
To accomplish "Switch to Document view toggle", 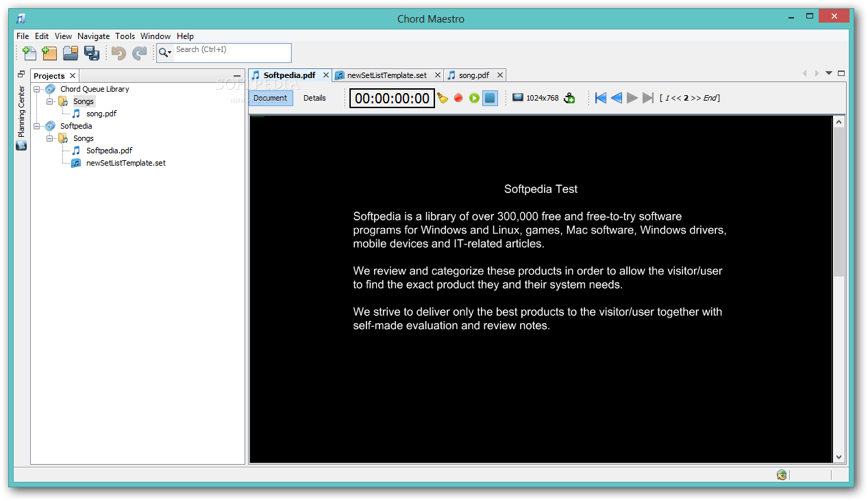I will [x=271, y=98].
